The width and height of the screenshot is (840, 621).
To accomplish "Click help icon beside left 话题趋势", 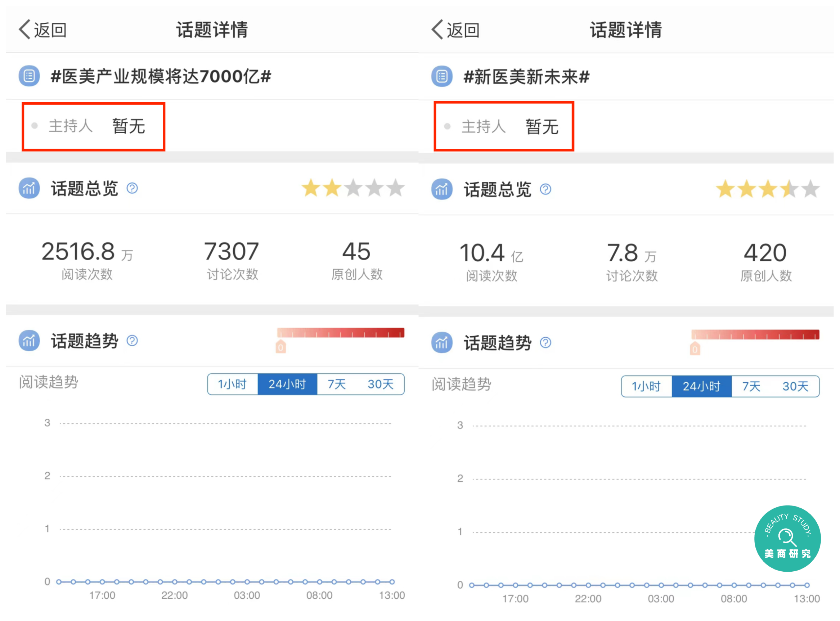I will (x=132, y=341).
